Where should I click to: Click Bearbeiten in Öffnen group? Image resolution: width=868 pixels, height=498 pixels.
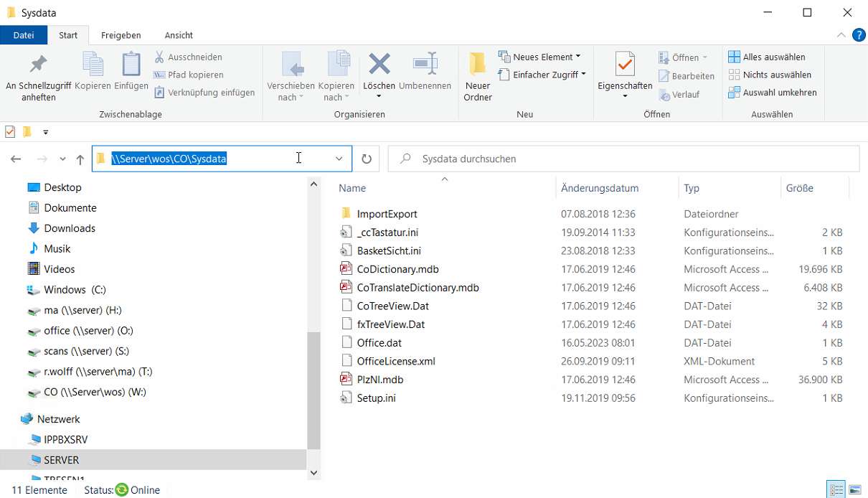687,76
